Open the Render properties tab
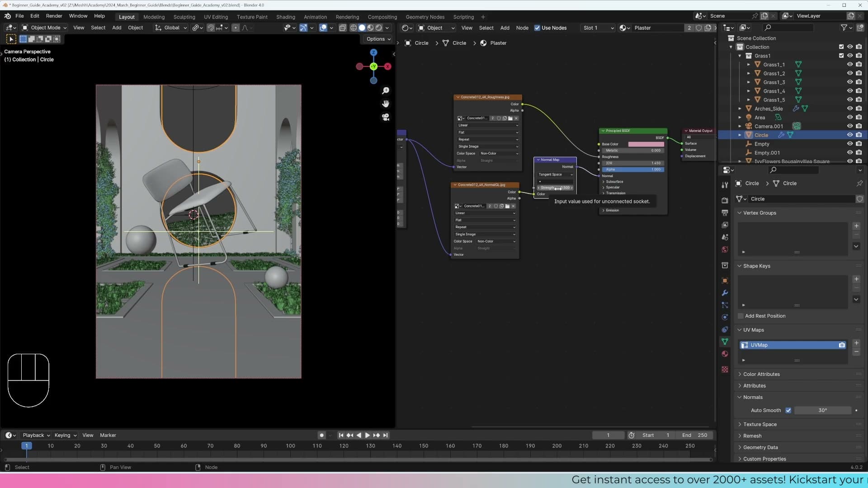This screenshot has width=868, height=488. pos(725,200)
